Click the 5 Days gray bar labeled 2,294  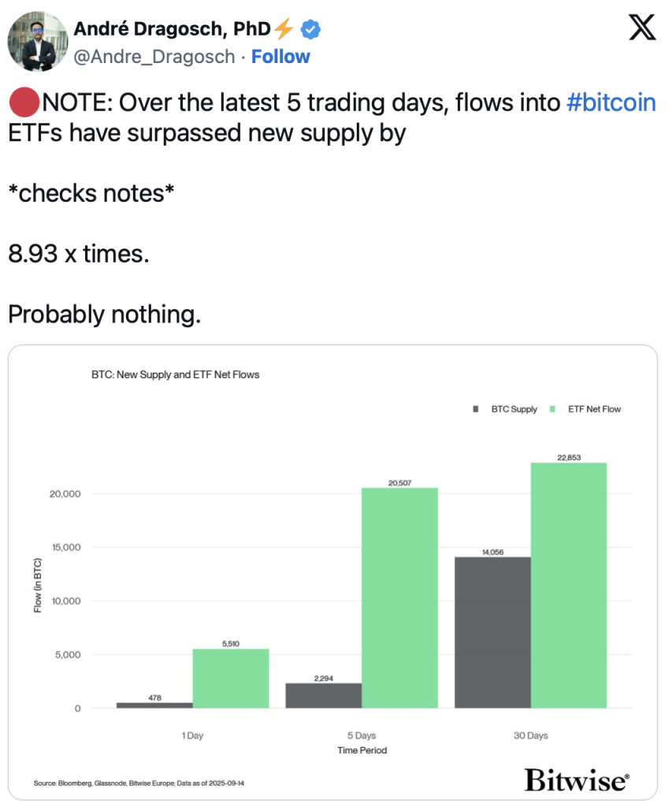coord(324,696)
